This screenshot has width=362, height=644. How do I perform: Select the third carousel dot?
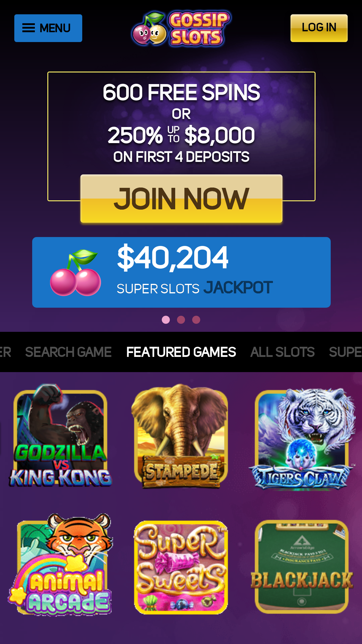point(196,320)
